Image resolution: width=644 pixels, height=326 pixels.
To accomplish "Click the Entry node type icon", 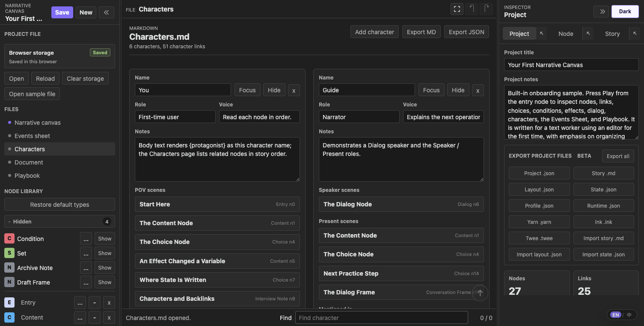I will click(x=9, y=303).
